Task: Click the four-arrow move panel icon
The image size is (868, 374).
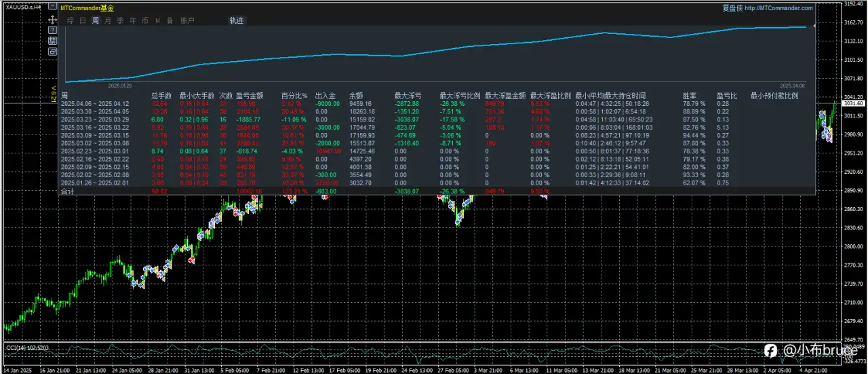Action: (x=52, y=20)
